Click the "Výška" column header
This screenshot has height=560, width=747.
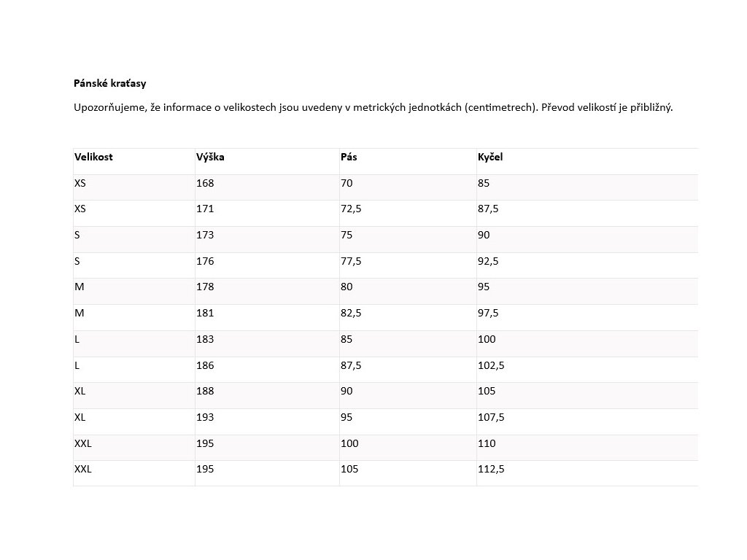coord(210,157)
